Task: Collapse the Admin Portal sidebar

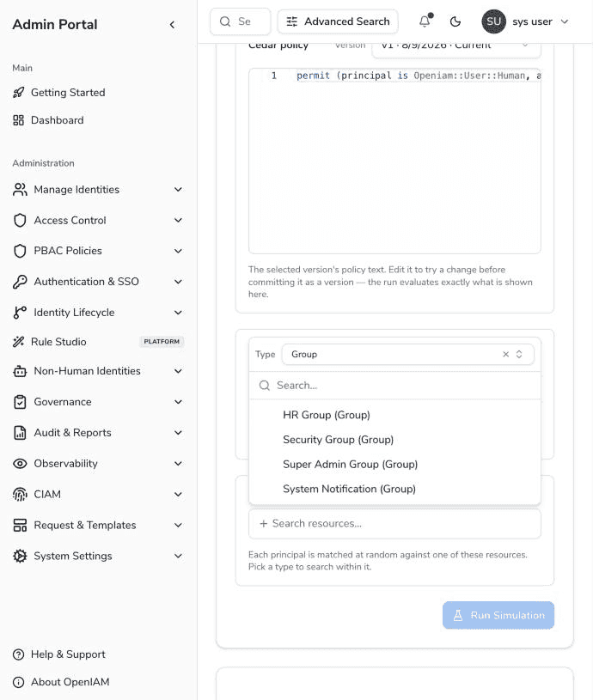Action: coord(172,25)
